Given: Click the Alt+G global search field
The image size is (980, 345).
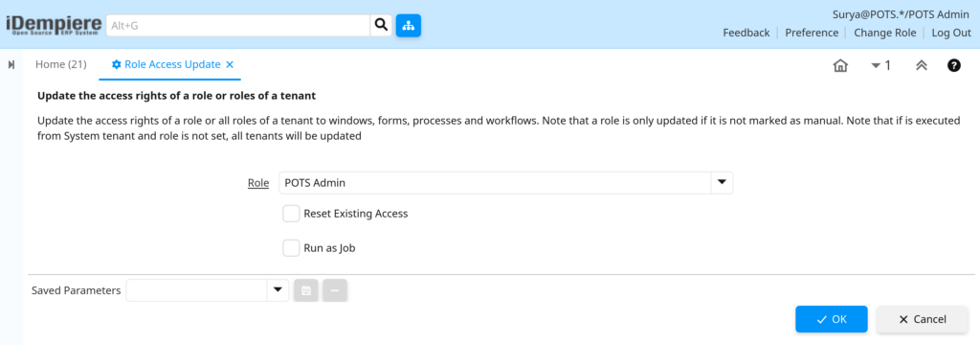Looking at the screenshot, I should [238, 26].
